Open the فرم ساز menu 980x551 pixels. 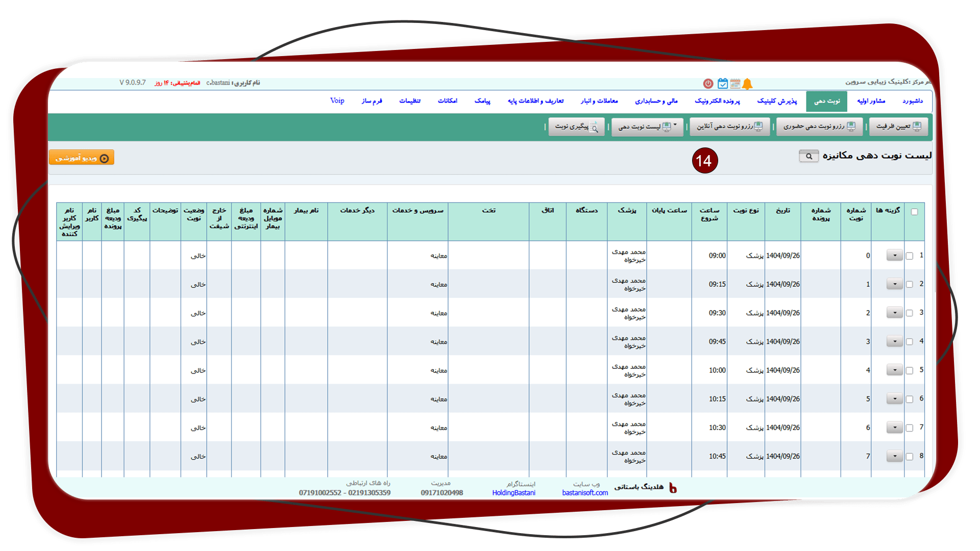[x=372, y=101]
